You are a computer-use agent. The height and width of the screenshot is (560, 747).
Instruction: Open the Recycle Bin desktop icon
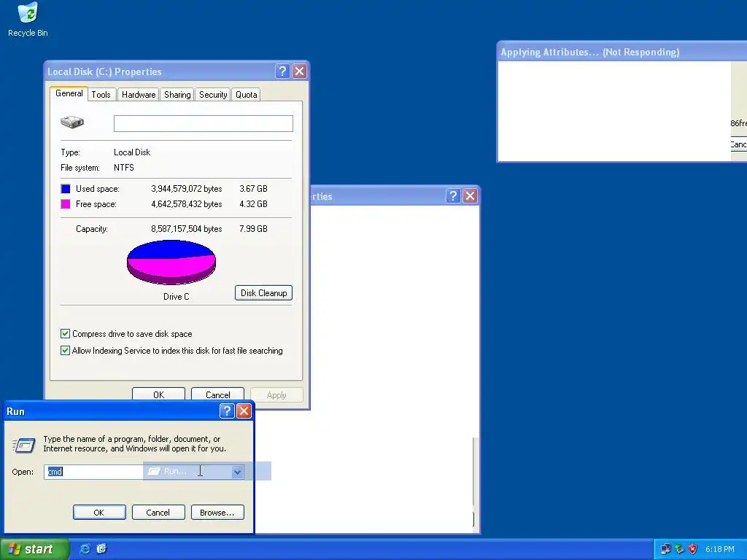[28, 20]
